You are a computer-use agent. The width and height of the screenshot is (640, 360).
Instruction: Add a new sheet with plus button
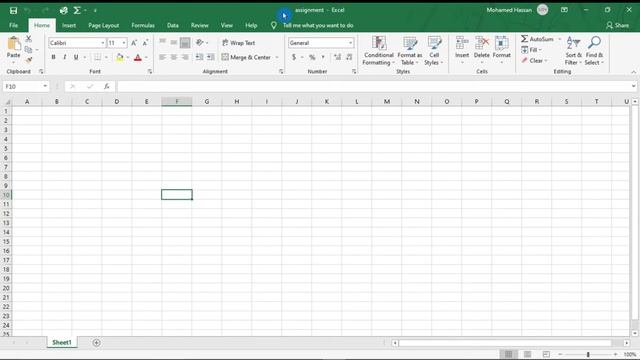96,342
